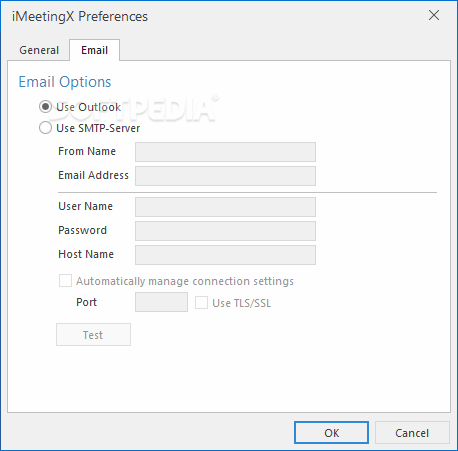
Task: Click the Port number field
Action: 161,302
